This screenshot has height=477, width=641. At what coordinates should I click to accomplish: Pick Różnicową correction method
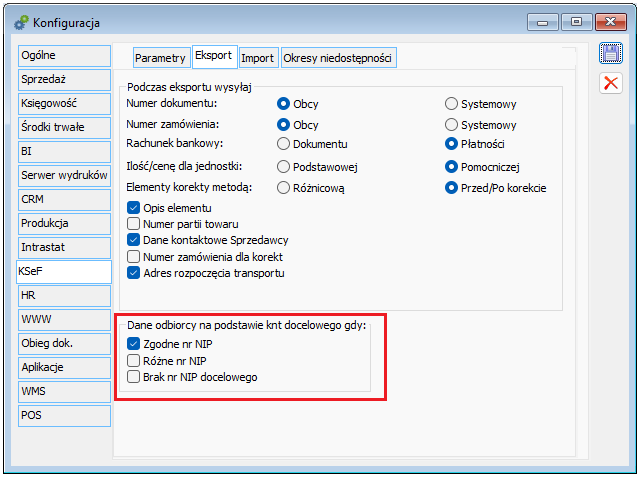(284, 187)
